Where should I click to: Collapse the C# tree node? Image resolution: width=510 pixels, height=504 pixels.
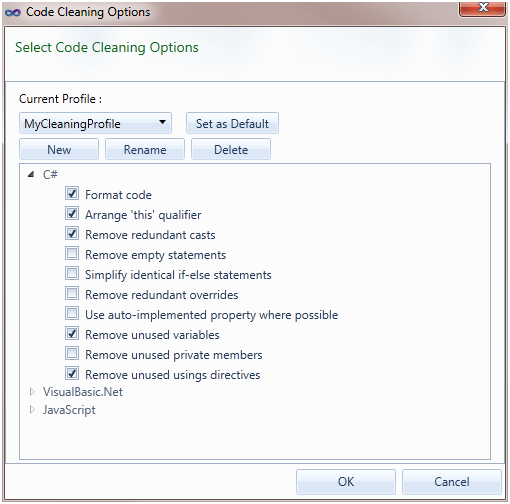[31, 174]
